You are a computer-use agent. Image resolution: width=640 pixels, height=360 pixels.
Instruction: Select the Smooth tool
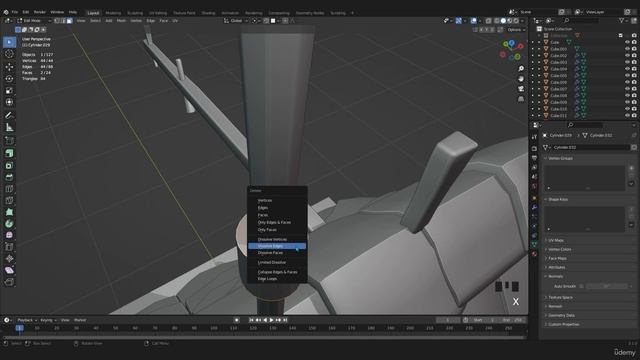[x=9, y=235]
